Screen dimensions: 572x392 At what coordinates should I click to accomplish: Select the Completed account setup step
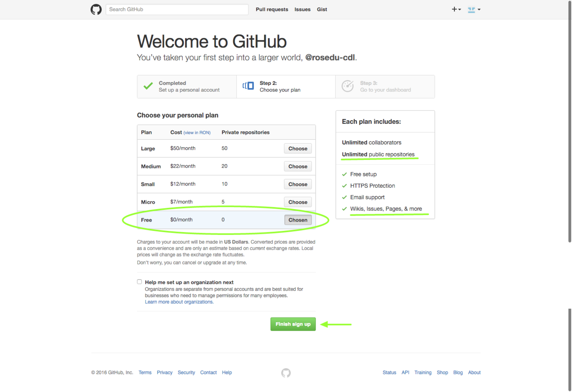187,87
